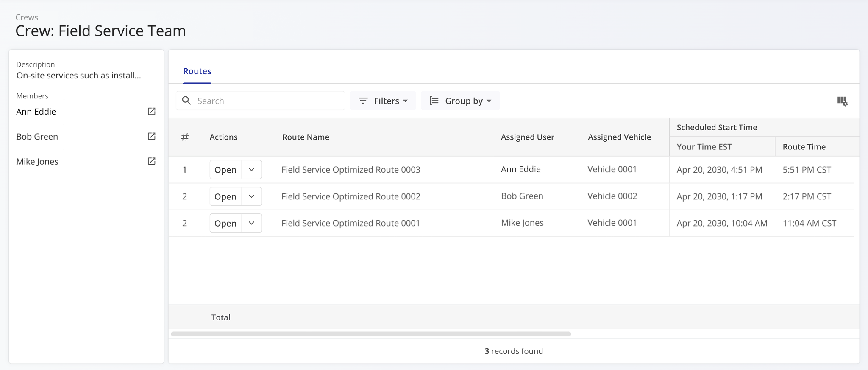
Task: Expand actions arrow for Route 0003
Action: pos(252,170)
